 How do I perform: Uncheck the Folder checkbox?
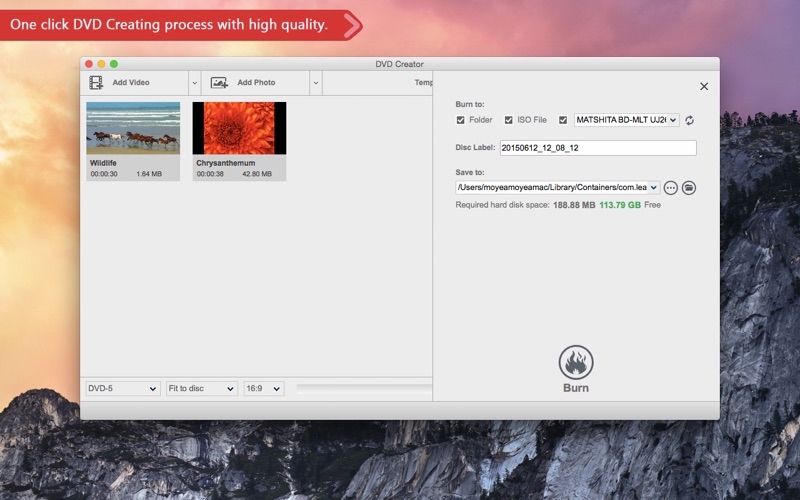461,120
